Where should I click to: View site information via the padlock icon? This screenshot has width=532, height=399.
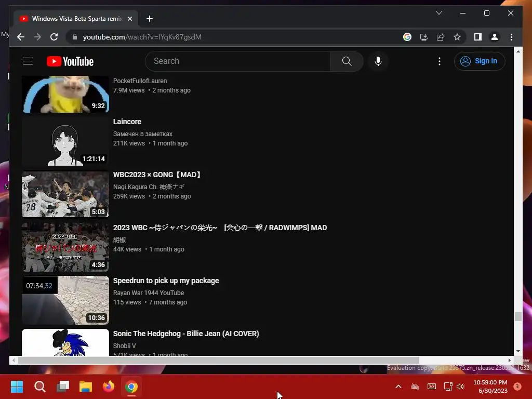(x=75, y=37)
